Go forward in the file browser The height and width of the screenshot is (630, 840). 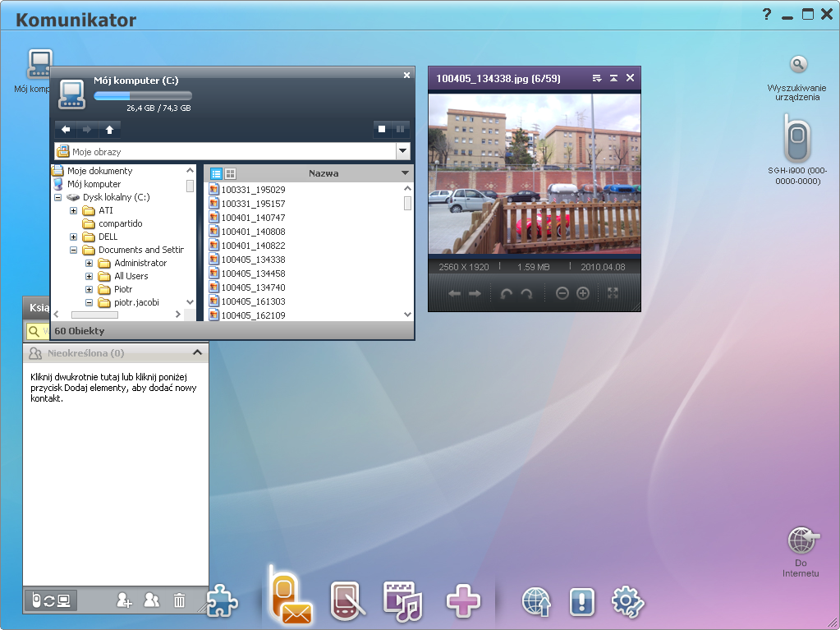(87, 130)
